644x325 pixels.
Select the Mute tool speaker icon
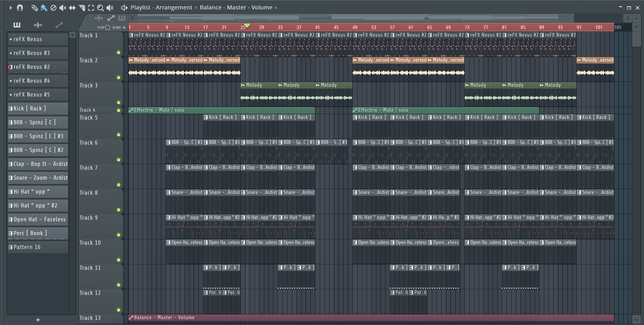(x=63, y=8)
